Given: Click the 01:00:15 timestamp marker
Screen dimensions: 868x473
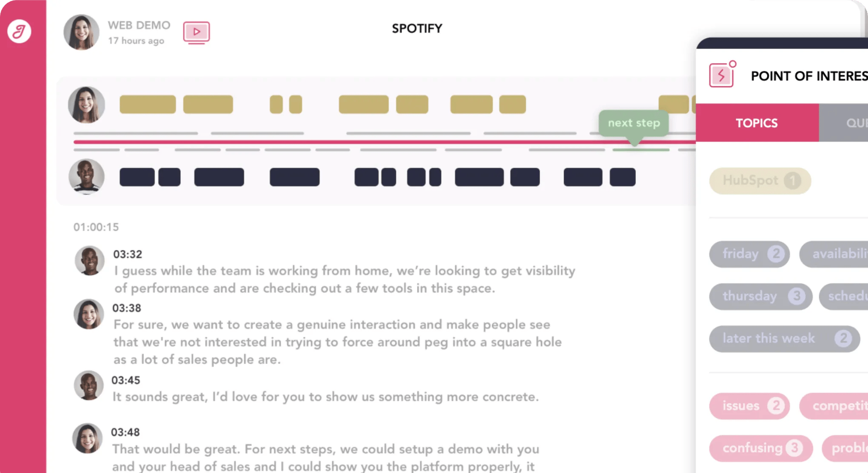Looking at the screenshot, I should coord(97,227).
